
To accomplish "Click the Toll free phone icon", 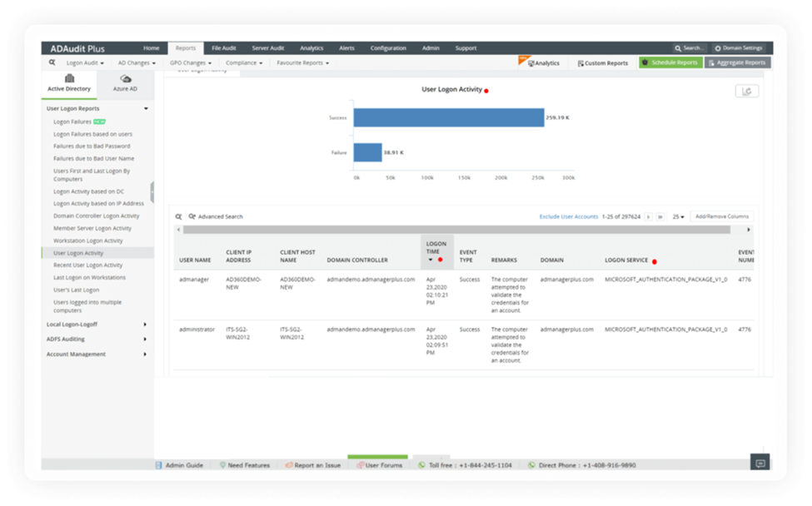I will click(x=421, y=465).
